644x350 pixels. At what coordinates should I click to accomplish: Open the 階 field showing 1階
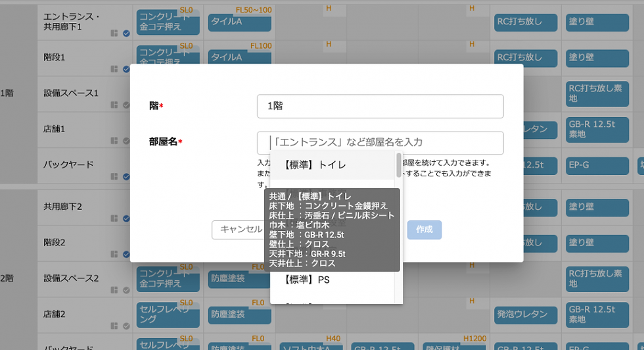[380, 106]
